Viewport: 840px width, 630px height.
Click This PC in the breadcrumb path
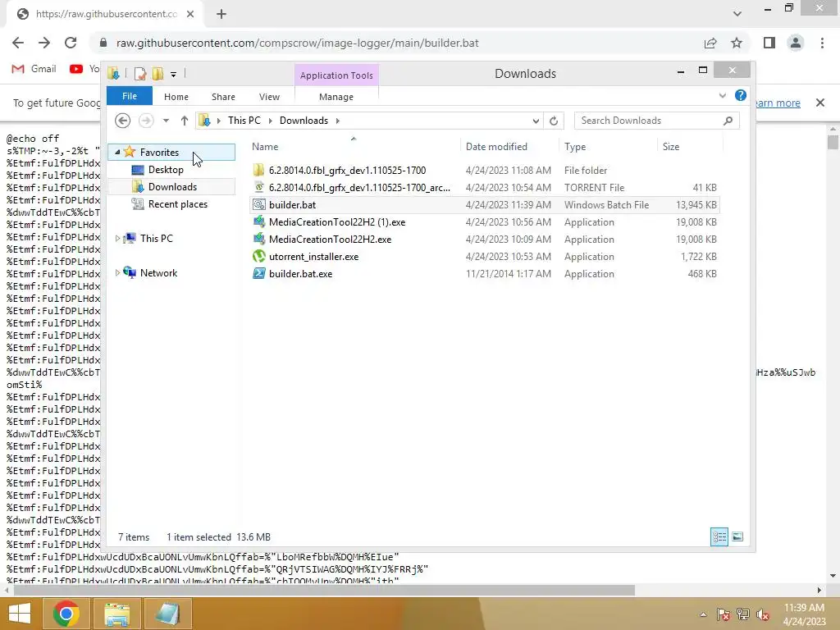click(244, 121)
